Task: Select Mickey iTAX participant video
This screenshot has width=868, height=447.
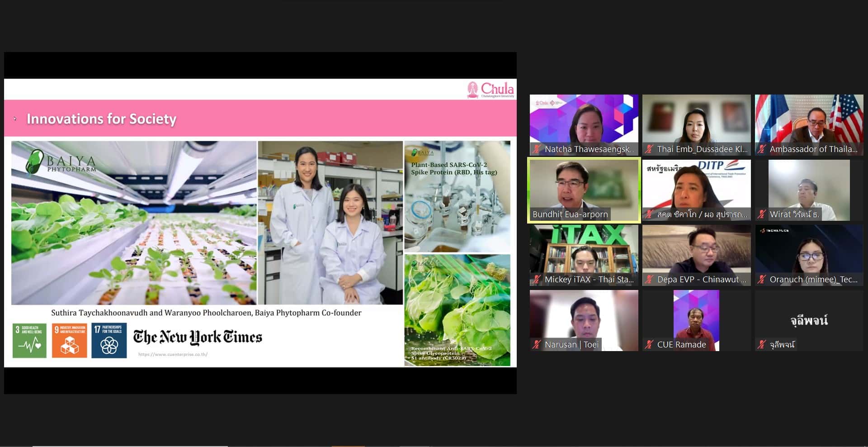Action: (x=584, y=255)
